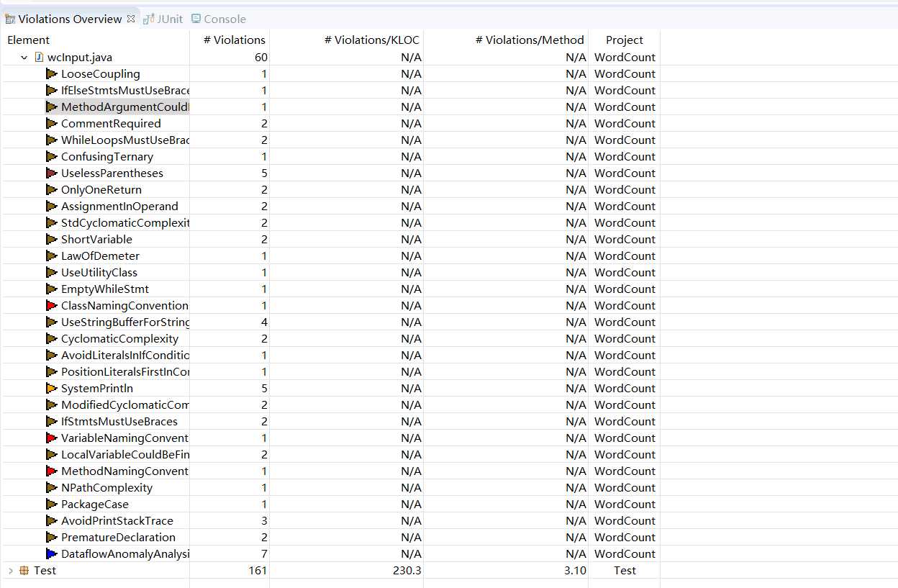Screen dimensions: 898x588
Task: Select the StdCyclomaticComplexity violation row
Action: [x=331, y=223]
